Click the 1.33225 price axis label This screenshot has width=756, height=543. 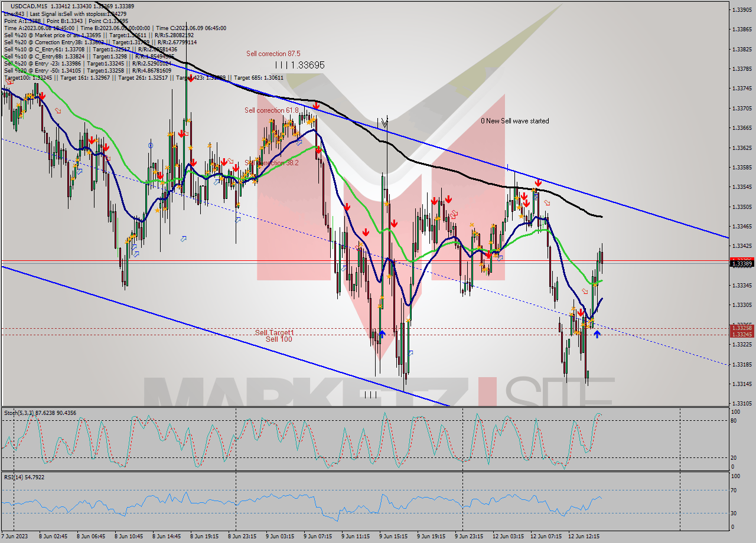point(742,345)
